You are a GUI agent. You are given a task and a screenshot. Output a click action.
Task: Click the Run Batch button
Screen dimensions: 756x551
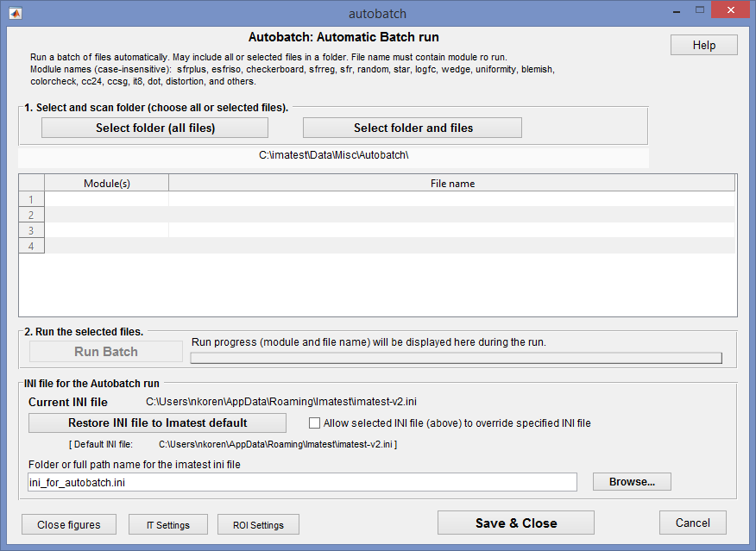pyautogui.click(x=106, y=352)
